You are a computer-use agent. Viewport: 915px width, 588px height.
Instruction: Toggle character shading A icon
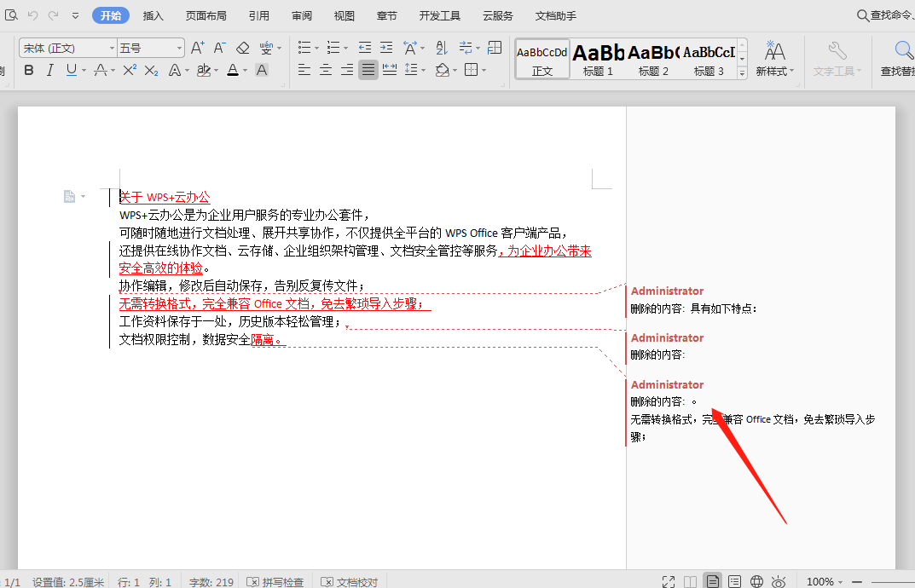(x=262, y=71)
